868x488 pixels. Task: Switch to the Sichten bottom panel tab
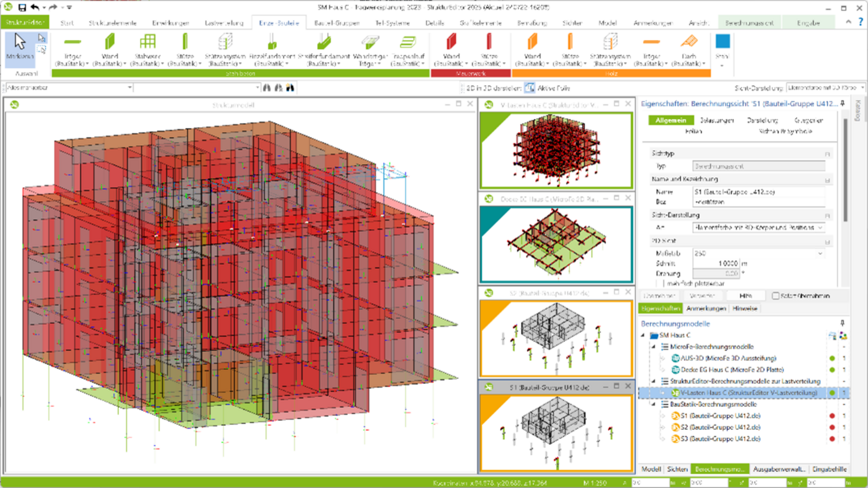click(x=677, y=469)
